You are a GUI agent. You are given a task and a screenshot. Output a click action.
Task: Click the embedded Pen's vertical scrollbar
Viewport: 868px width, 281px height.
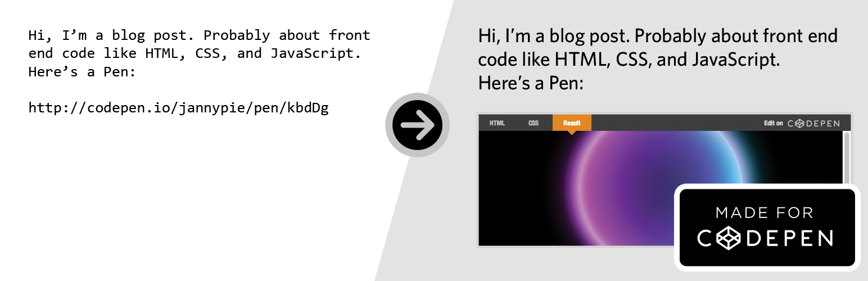[847, 158]
